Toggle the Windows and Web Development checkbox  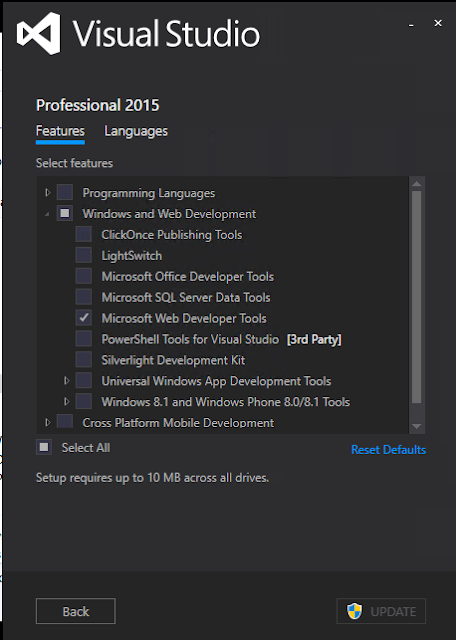coord(65,213)
